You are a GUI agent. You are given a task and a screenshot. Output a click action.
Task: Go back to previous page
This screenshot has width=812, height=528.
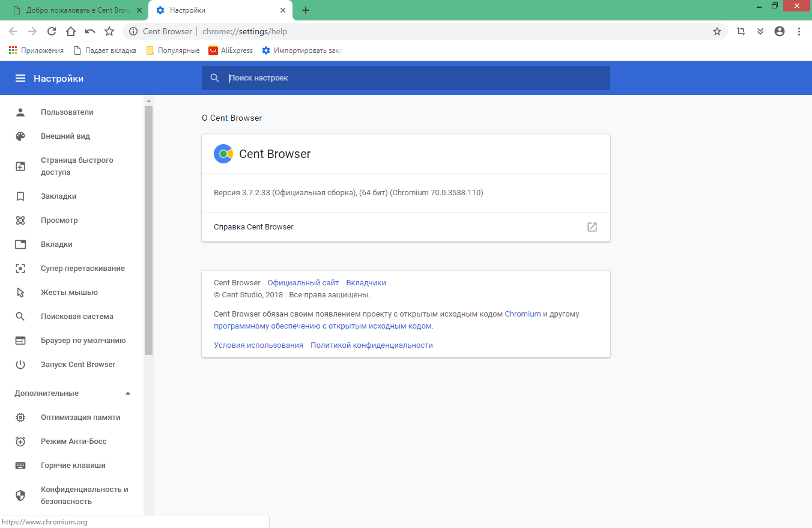pyautogui.click(x=13, y=31)
